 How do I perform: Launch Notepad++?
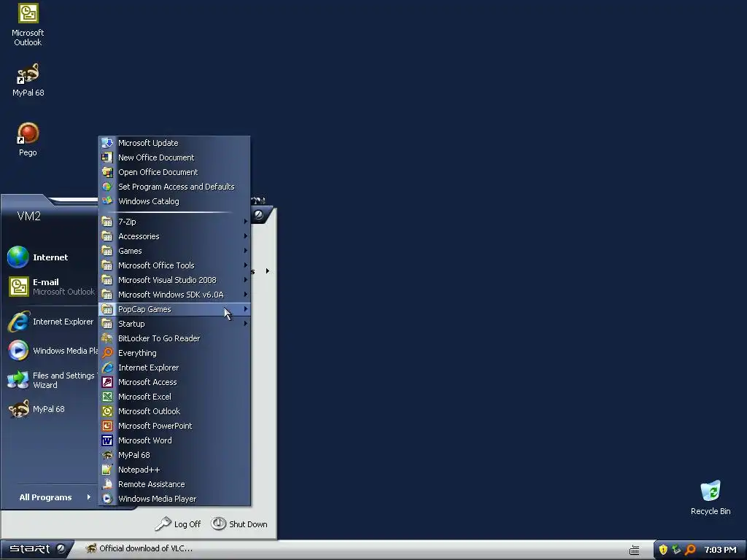point(174,470)
